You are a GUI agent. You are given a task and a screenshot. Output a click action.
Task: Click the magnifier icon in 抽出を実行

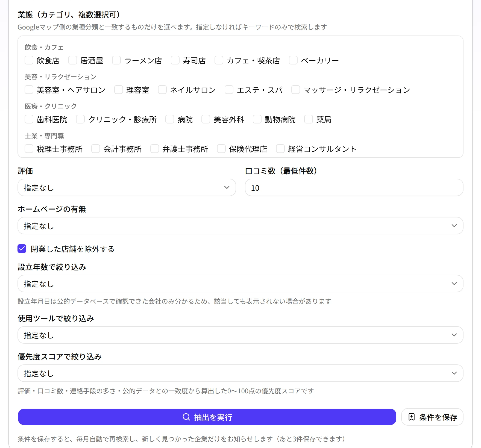tap(186, 417)
